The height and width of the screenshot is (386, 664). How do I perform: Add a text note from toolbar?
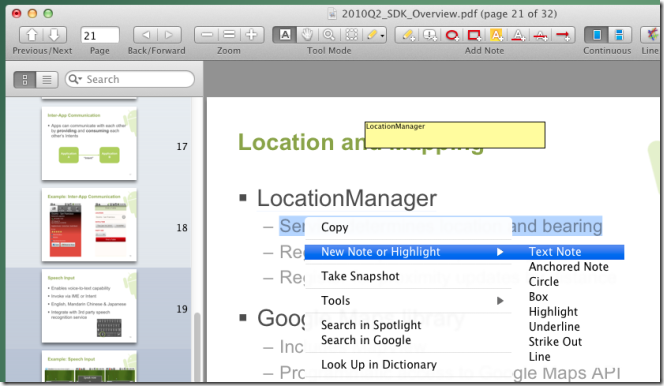[408, 35]
